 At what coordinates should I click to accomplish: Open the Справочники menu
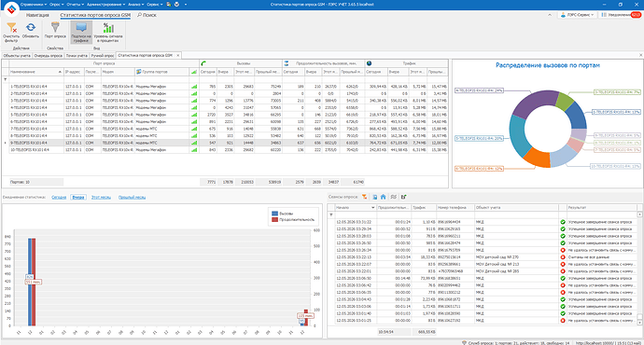pos(34,4)
